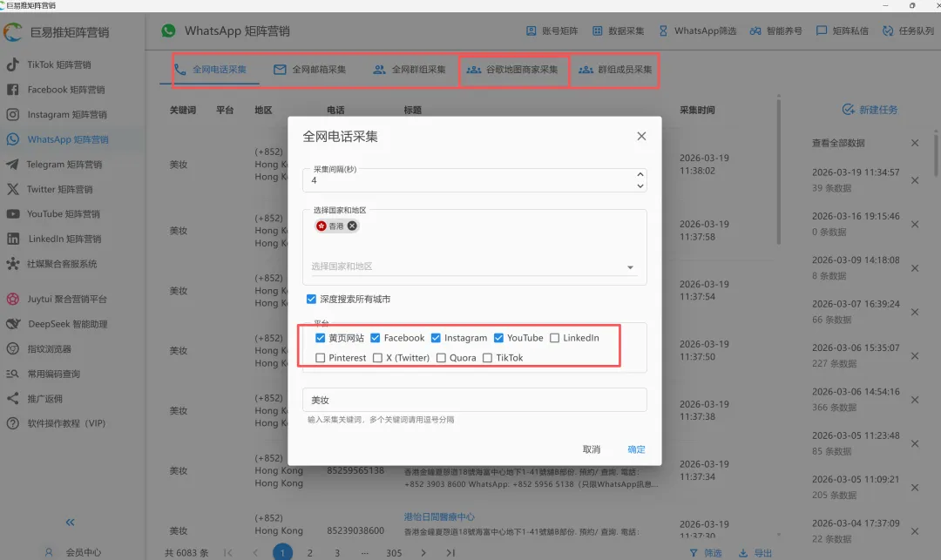Screen dimensions: 941x560
Task: Click 新建任务 to create a task
Action: coord(871,109)
